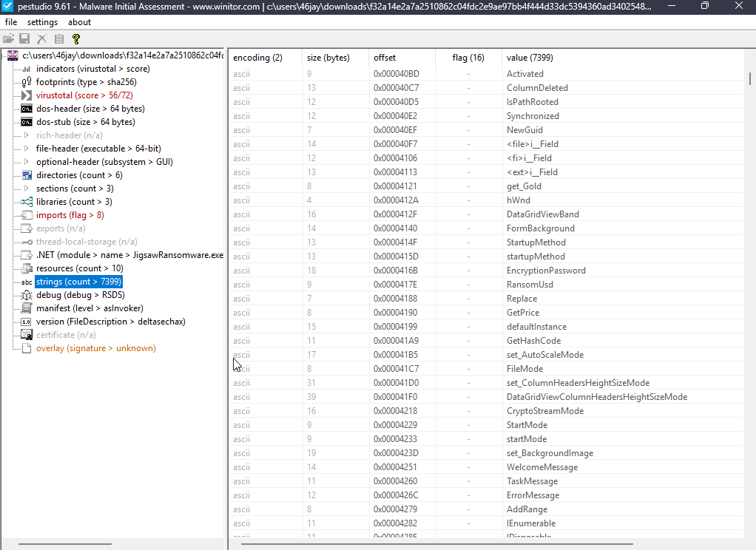
Task: Click the footprints node icon
Action: [27, 82]
